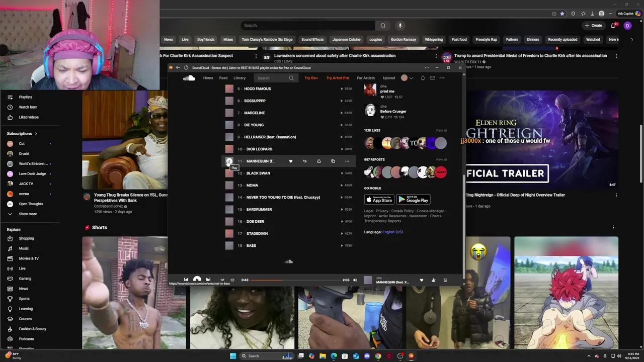The height and width of the screenshot is (362, 644).
Task: Open the SoundCloud Upload page
Action: pos(389,78)
